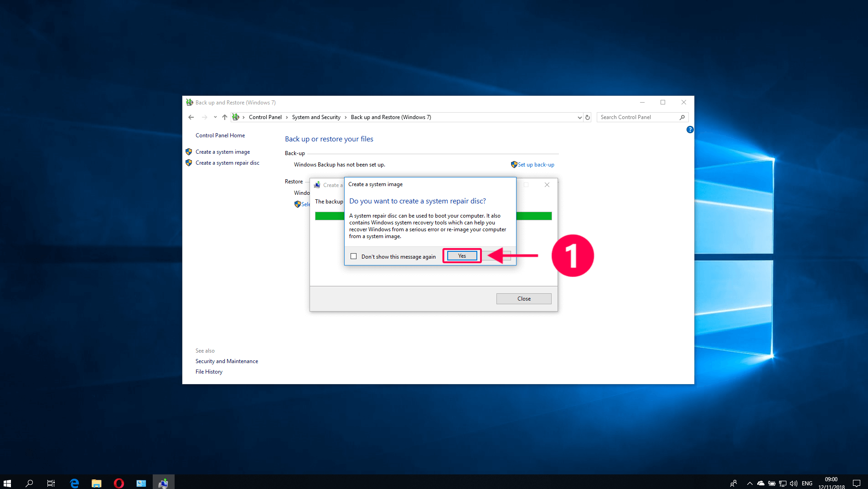This screenshot has height=489, width=868.
Task: Click the green backup progress bar
Action: coord(534,216)
